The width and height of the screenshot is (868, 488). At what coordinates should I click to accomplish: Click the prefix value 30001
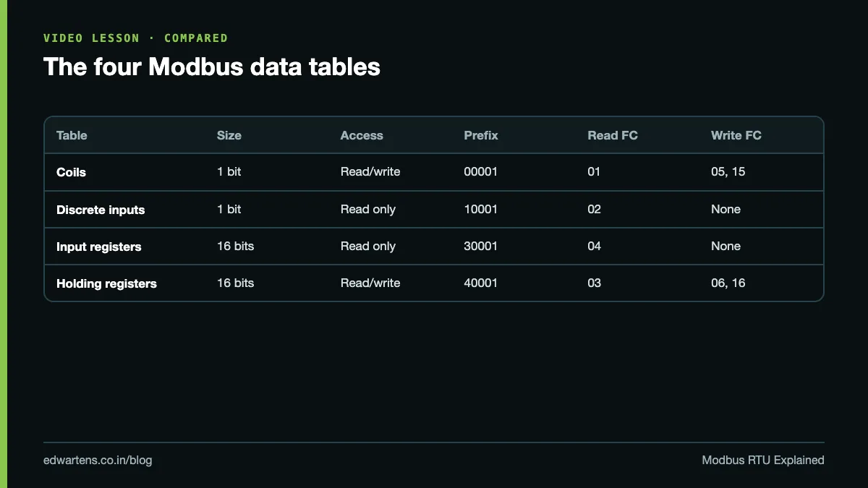(x=481, y=246)
